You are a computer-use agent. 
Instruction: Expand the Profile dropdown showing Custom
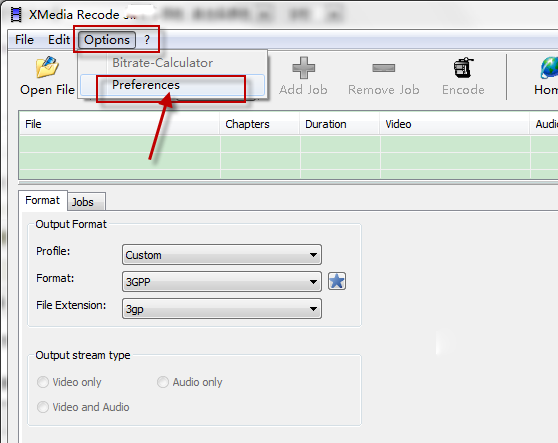click(x=222, y=254)
